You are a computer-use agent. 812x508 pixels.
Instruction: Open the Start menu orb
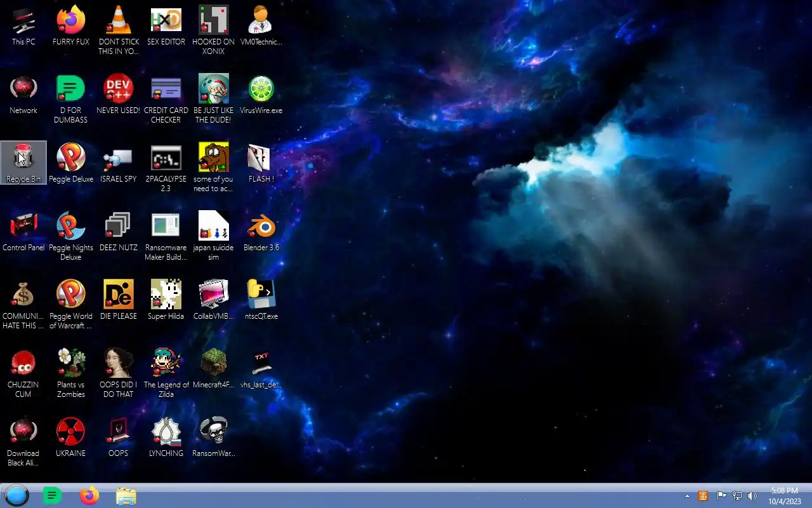(16, 495)
